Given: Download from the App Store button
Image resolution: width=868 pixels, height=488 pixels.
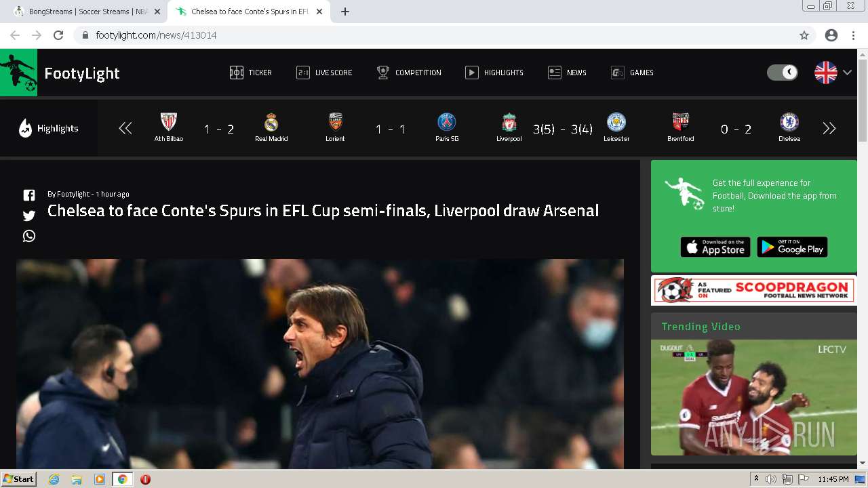Looking at the screenshot, I should pyautogui.click(x=715, y=247).
